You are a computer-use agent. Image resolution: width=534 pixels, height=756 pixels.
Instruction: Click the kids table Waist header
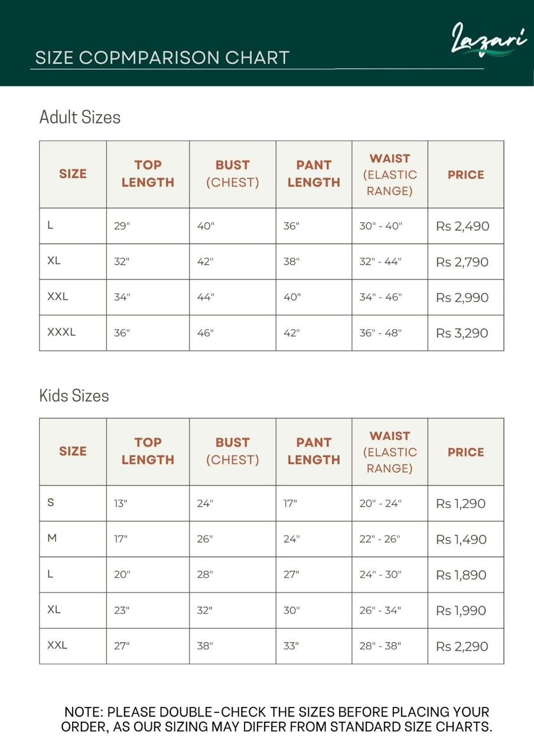(x=389, y=452)
